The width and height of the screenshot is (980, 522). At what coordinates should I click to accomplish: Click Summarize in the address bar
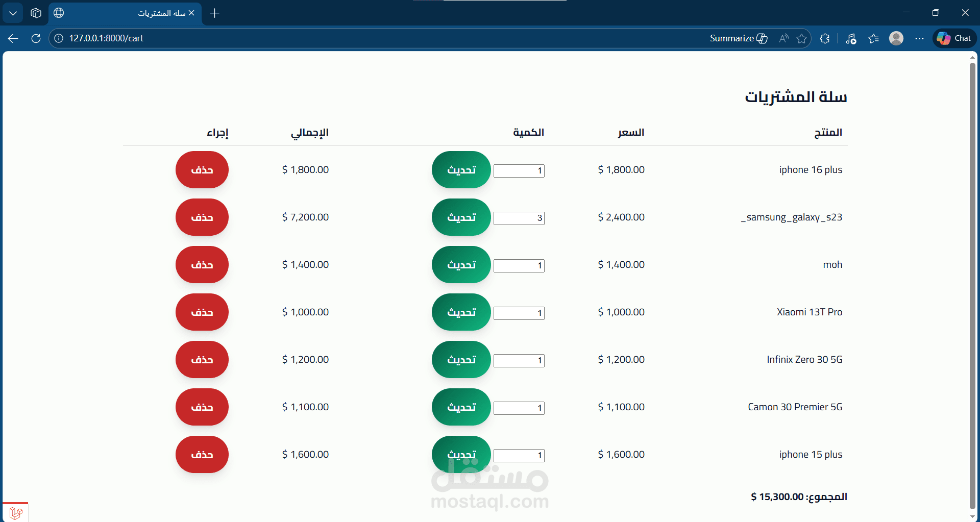(x=739, y=38)
